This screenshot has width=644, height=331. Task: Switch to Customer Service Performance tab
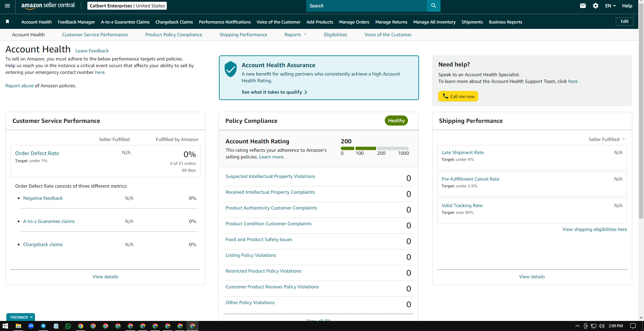(95, 35)
